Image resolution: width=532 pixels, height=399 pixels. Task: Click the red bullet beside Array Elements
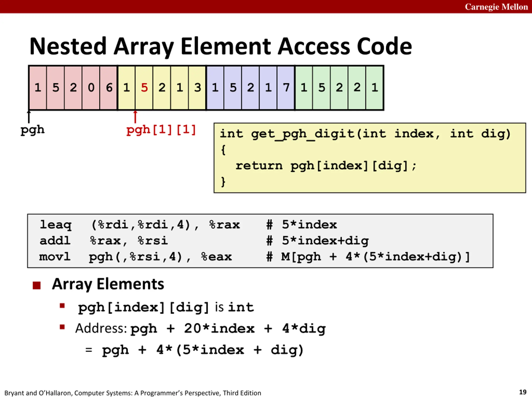point(37,285)
